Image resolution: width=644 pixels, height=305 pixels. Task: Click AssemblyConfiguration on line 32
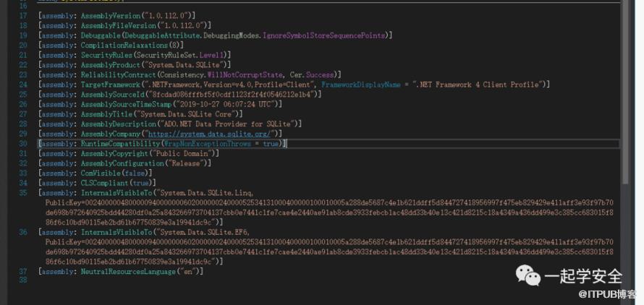tap(122, 163)
